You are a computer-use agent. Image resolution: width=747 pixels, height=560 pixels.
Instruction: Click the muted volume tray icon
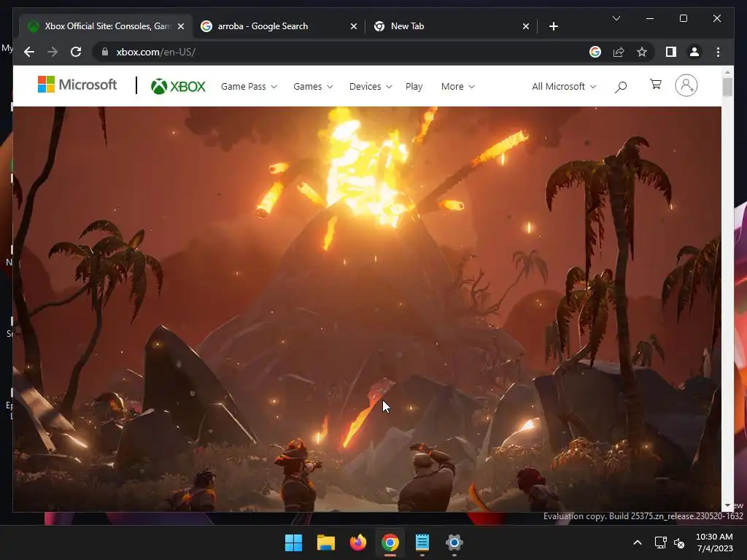tap(679, 542)
